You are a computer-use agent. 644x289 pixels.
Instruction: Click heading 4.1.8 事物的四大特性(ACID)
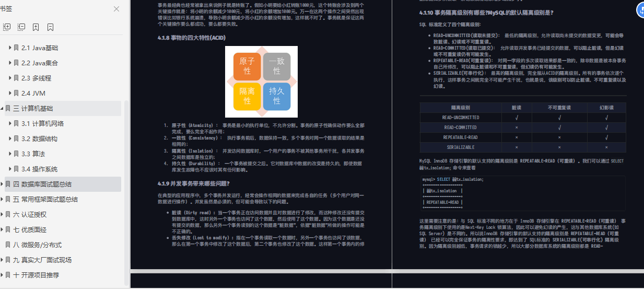click(x=191, y=38)
